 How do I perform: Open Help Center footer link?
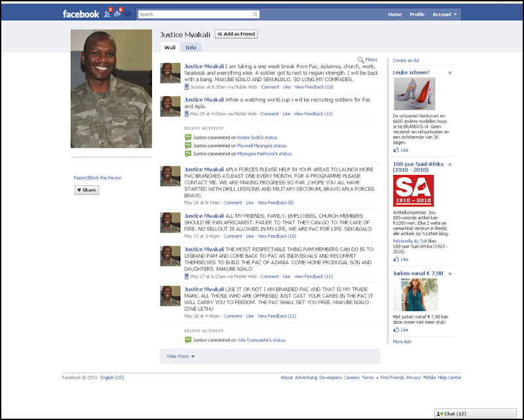pyautogui.click(x=449, y=377)
